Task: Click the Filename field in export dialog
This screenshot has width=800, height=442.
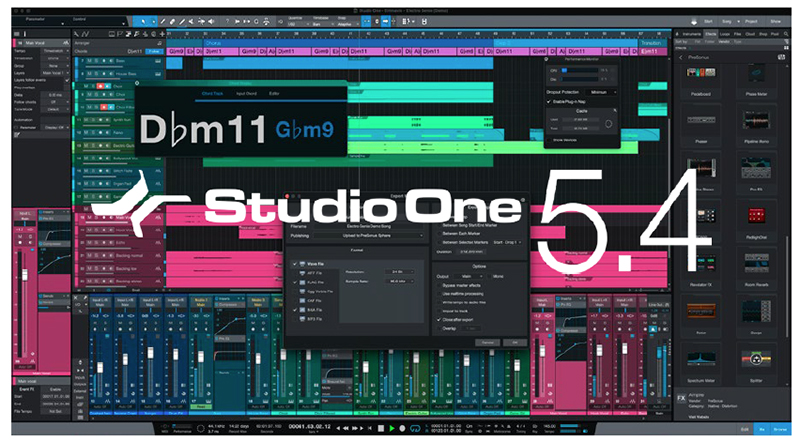Action: 369,226
